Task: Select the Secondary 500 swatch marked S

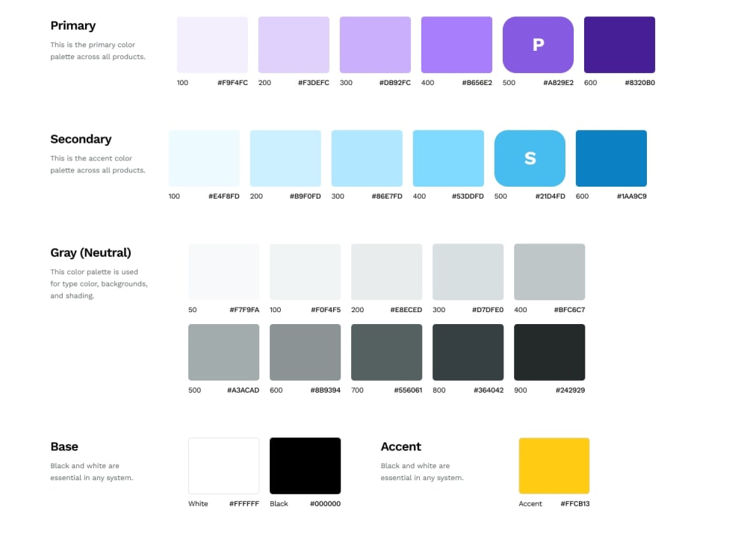Action: point(530,158)
